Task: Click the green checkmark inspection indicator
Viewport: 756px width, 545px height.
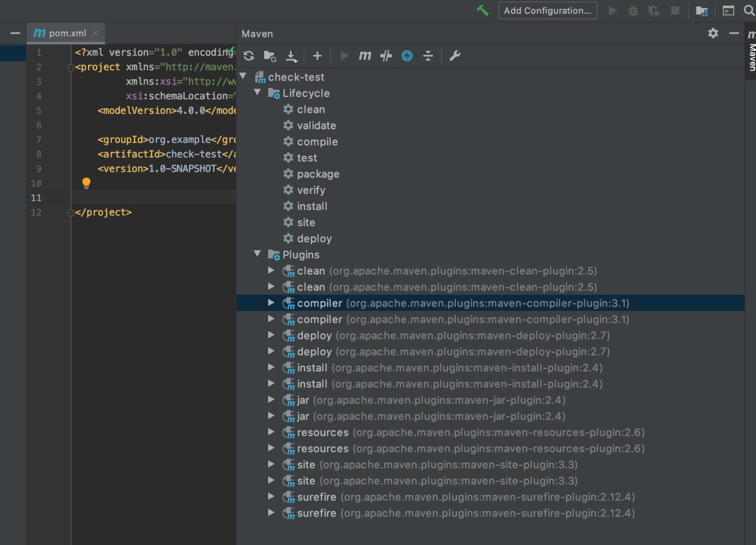Action: point(231,51)
